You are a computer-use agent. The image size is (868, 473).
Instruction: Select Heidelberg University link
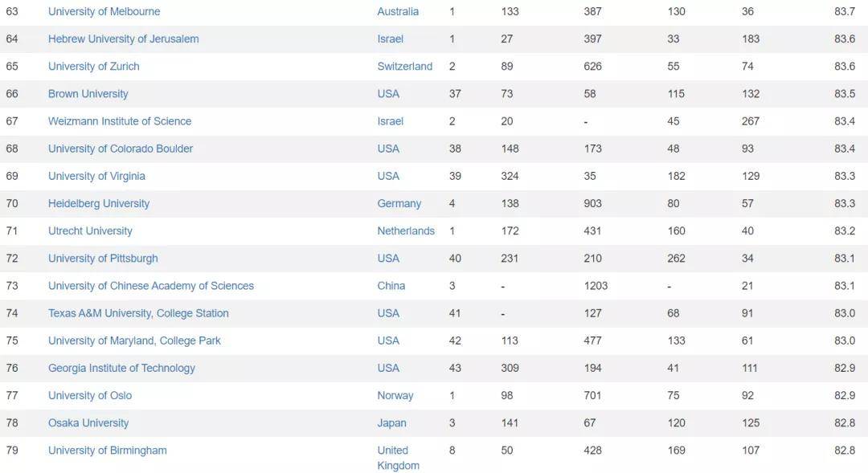pyautogui.click(x=99, y=203)
